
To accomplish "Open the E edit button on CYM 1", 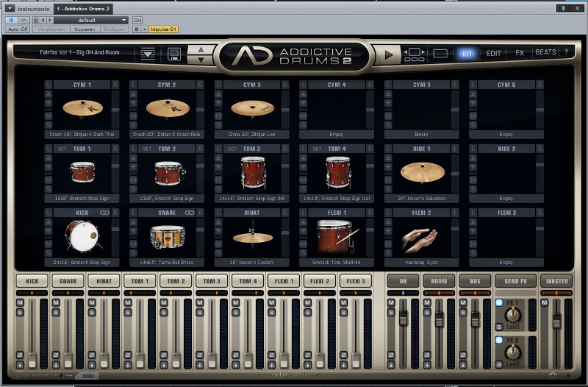I will click(115, 85).
